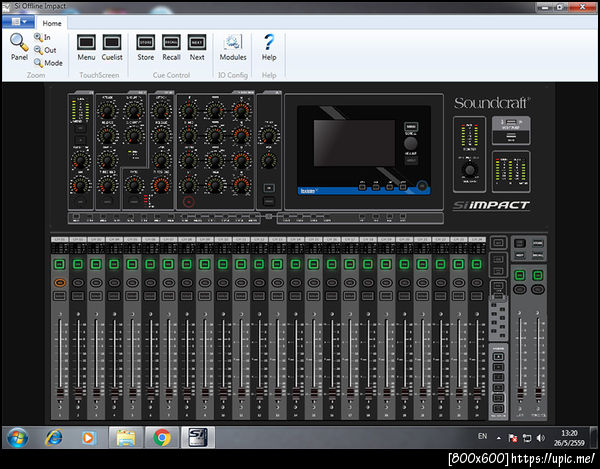Toggle the orange-lit select button on channel 1

click(59, 284)
